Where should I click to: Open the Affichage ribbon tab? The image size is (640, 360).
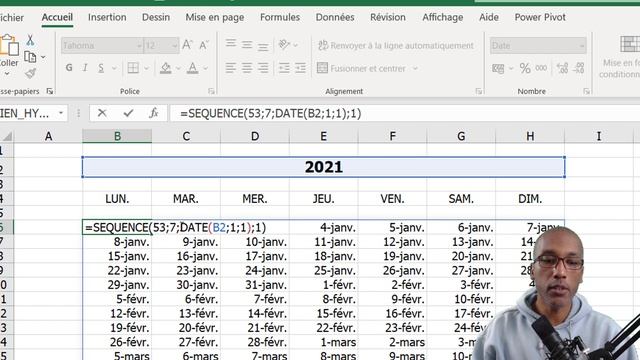[442, 17]
